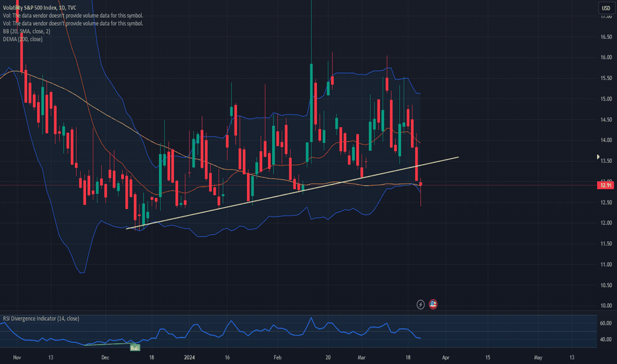Screen dimensions: 617x364
Task: Click the Volatility S&P 500 Index symbol title
Action: (x=40, y=7)
